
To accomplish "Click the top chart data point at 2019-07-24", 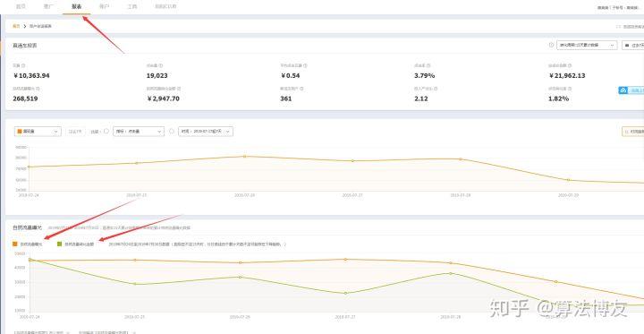I will (x=29, y=167).
